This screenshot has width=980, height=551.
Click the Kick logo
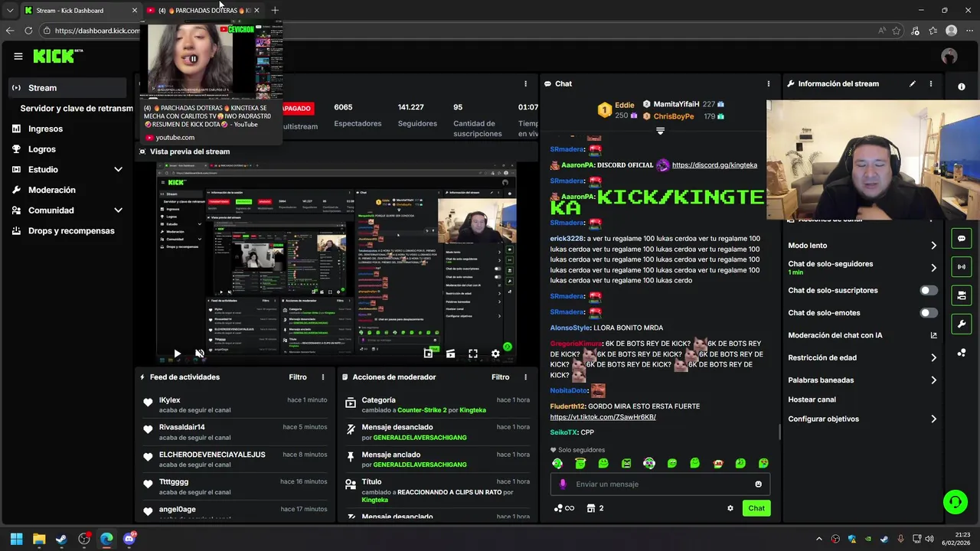(x=57, y=56)
